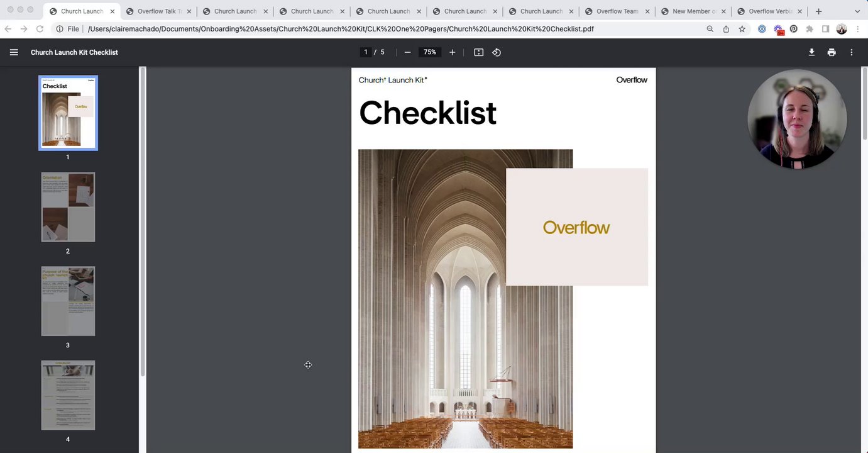The image size is (868, 453).
Task: Go back with the browser back arrow
Action: pyautogui.click(x=8, y=29)
